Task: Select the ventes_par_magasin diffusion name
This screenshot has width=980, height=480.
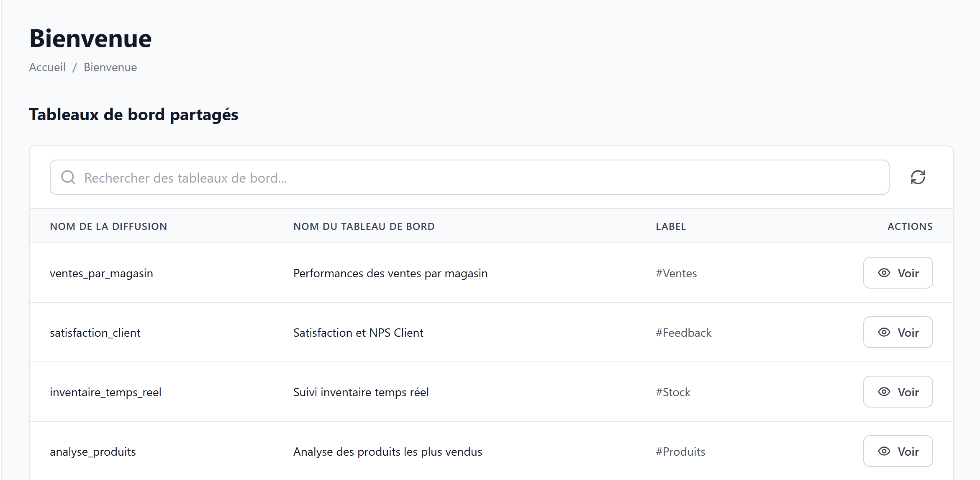Action: (x=101, y=273)
